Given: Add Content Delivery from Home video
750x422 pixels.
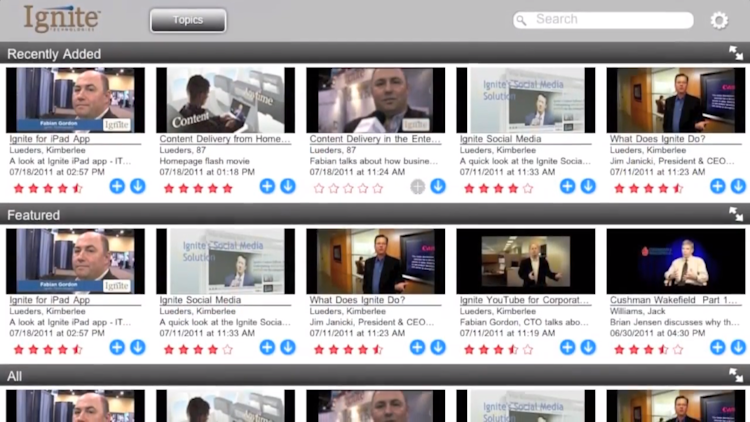Looking at the screenshot, I should 267,186.
